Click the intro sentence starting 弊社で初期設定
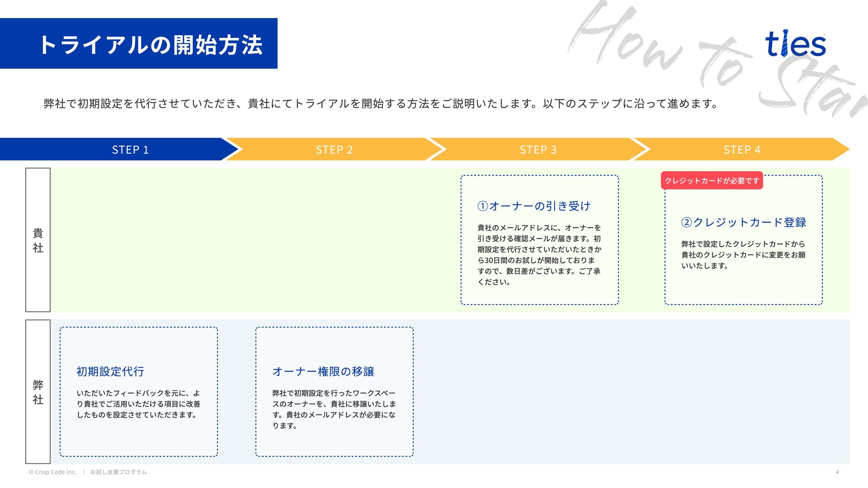 (381, 103)
